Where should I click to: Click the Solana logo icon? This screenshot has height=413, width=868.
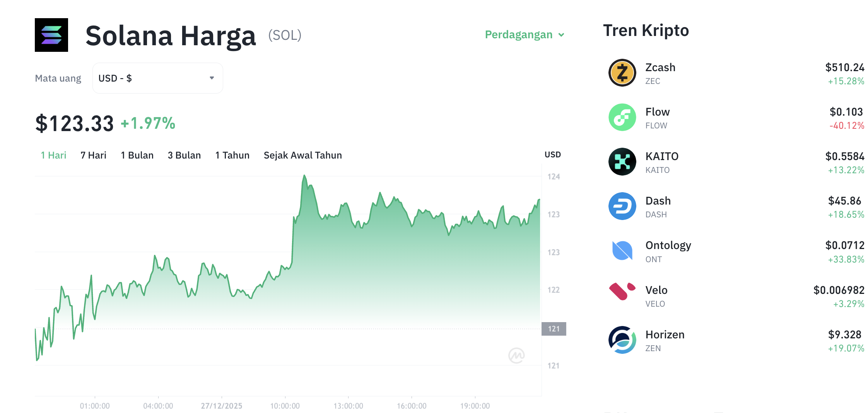[x=51, y=35]
